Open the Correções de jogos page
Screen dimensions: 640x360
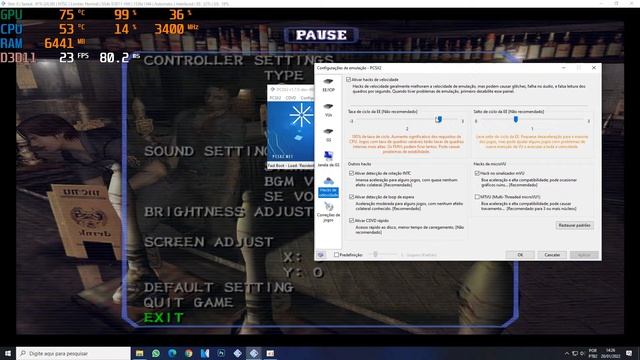click(x=328, y=212)
